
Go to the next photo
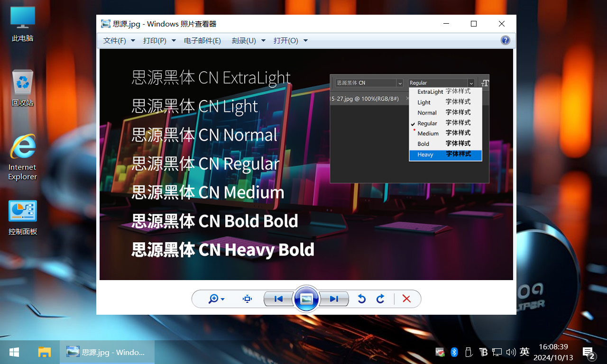[334, 299]
